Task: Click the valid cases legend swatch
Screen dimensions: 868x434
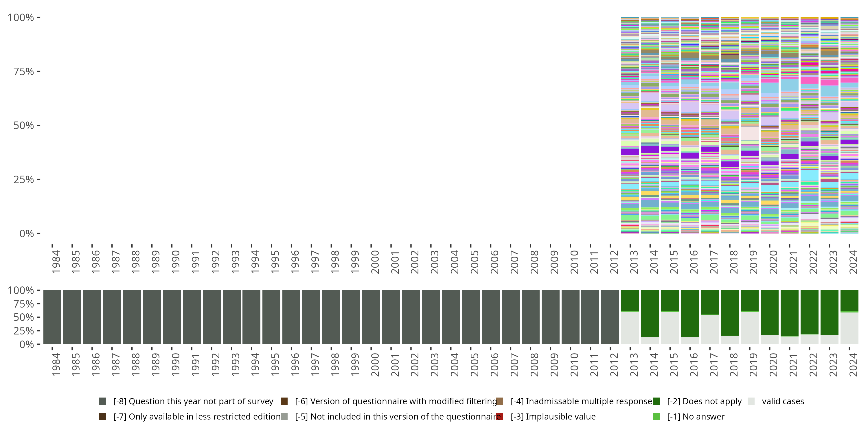Action: click(751, 401)
